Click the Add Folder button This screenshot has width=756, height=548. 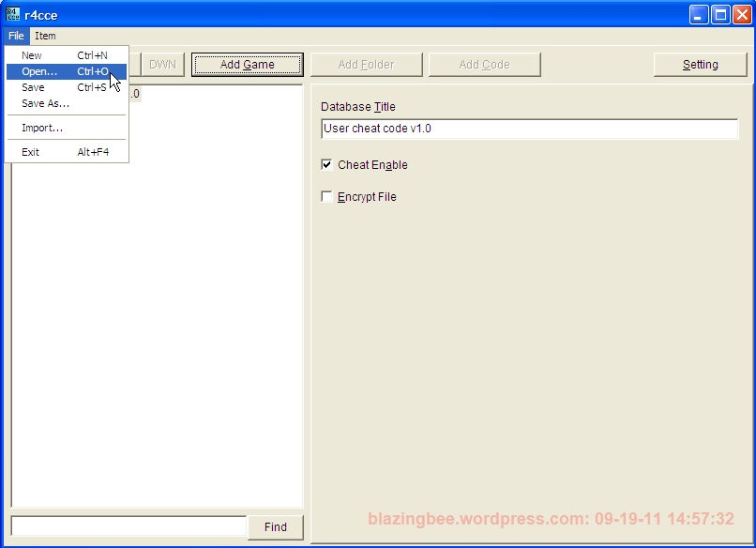click(x=367, y=65)
